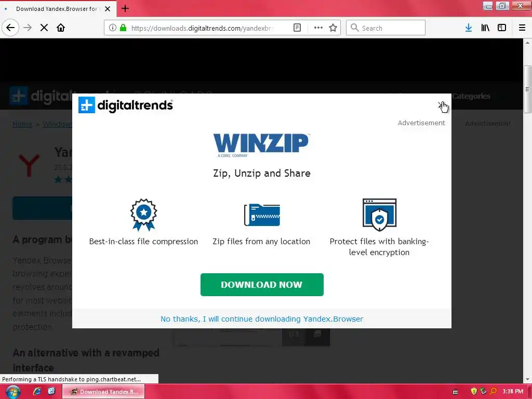Viewport: 532px width, 399px height.
Task: Go back to the previous page
Action: click(10, 28)
